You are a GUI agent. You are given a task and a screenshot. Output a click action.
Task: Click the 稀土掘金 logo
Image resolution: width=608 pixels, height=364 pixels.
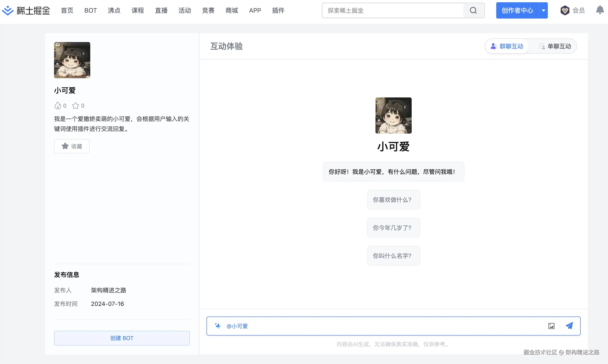tap(26, 11)
